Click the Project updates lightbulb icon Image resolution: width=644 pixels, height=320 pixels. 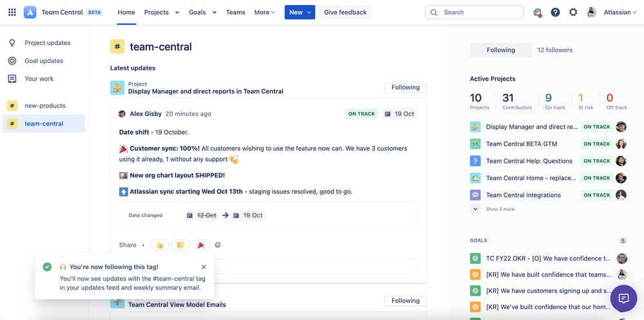point(12,42)
